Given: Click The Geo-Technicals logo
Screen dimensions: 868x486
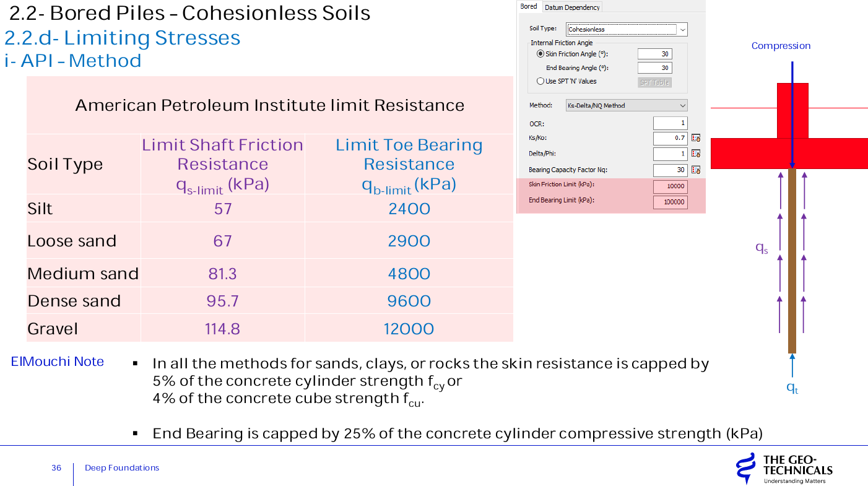Looking at the screenshot, I should tap(784, 469).
